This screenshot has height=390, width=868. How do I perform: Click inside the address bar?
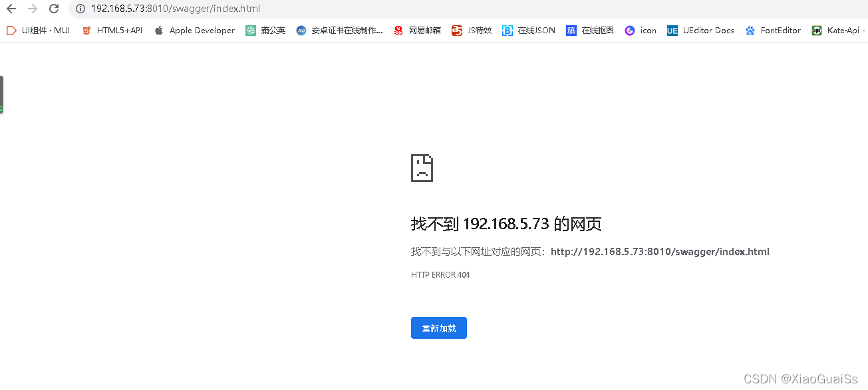[x=200, y=9]
